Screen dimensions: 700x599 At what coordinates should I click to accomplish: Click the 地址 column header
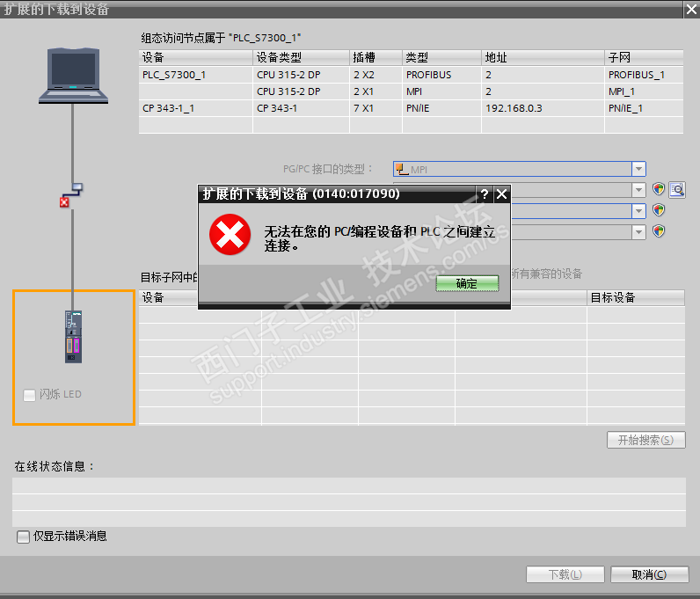(543, 58)
